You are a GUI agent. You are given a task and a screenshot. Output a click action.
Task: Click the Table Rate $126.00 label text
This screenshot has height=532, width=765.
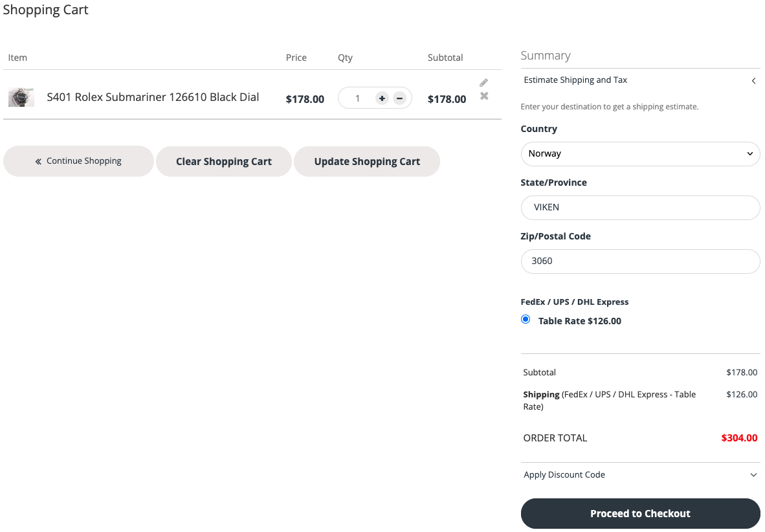pos(579,321)
